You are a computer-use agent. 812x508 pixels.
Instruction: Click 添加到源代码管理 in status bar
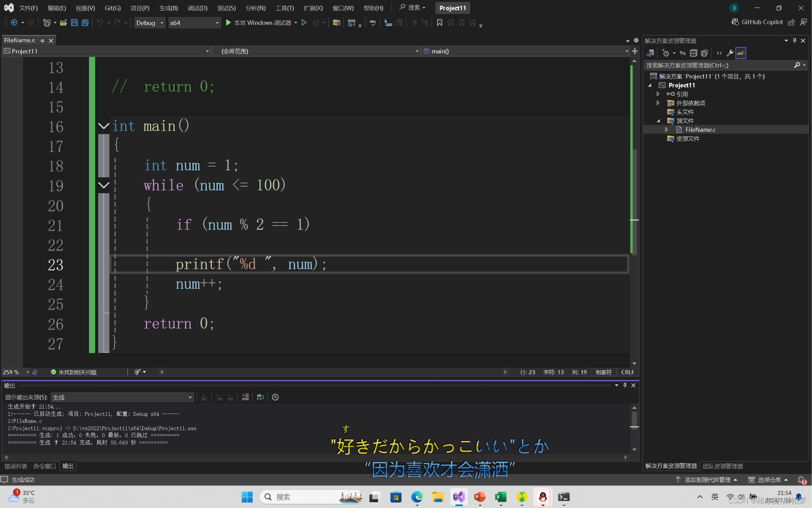[x=706, y=480]
